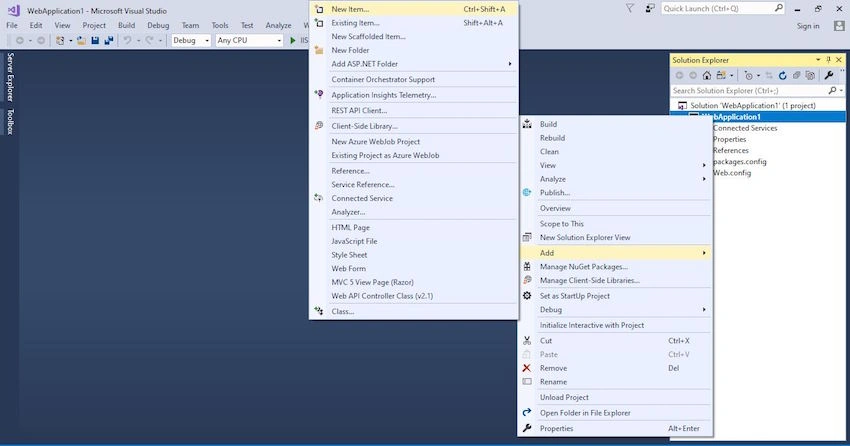
Task: Toggle Show All Files in Solution Explorer toolbar
Action: [x=810, y=75]
